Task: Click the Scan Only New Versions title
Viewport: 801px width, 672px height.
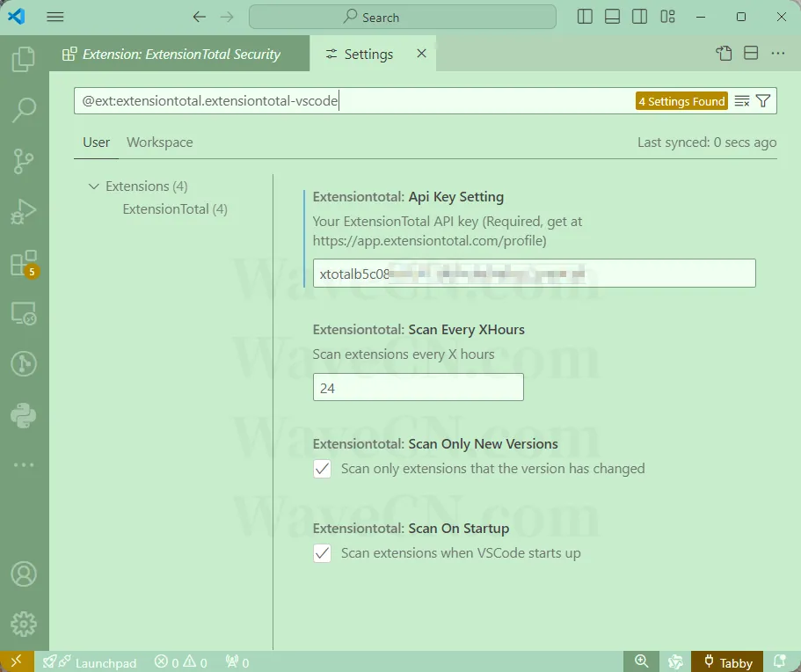Action: [x=435, y=443]
